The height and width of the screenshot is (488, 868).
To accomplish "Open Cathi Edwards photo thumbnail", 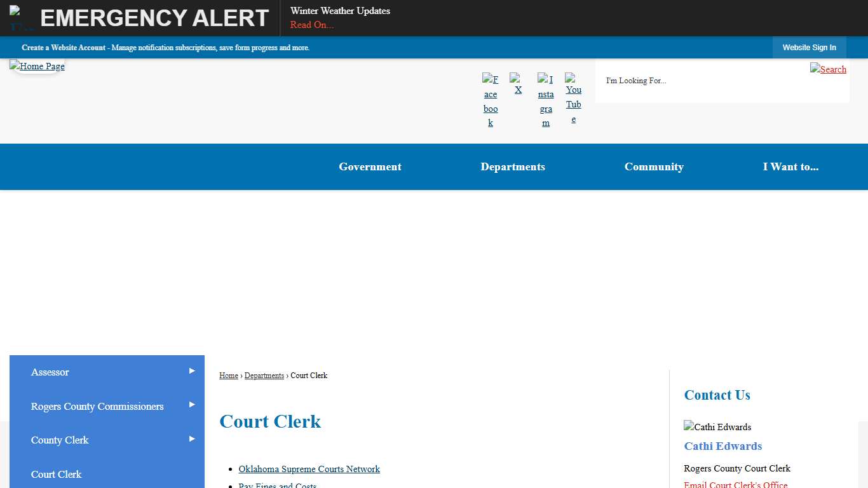I will tap(717, 426).
